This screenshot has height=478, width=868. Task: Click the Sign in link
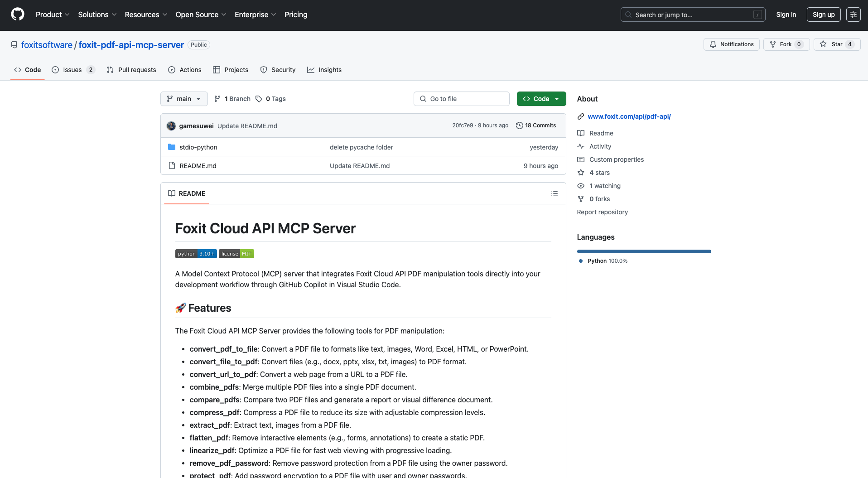[786, 14]
